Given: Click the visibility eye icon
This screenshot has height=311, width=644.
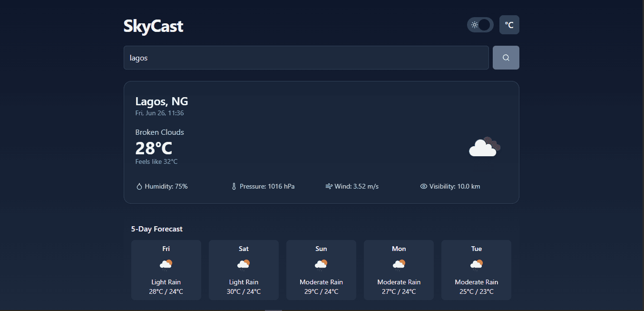Looking at the screenshot, I should coord(424,187).
